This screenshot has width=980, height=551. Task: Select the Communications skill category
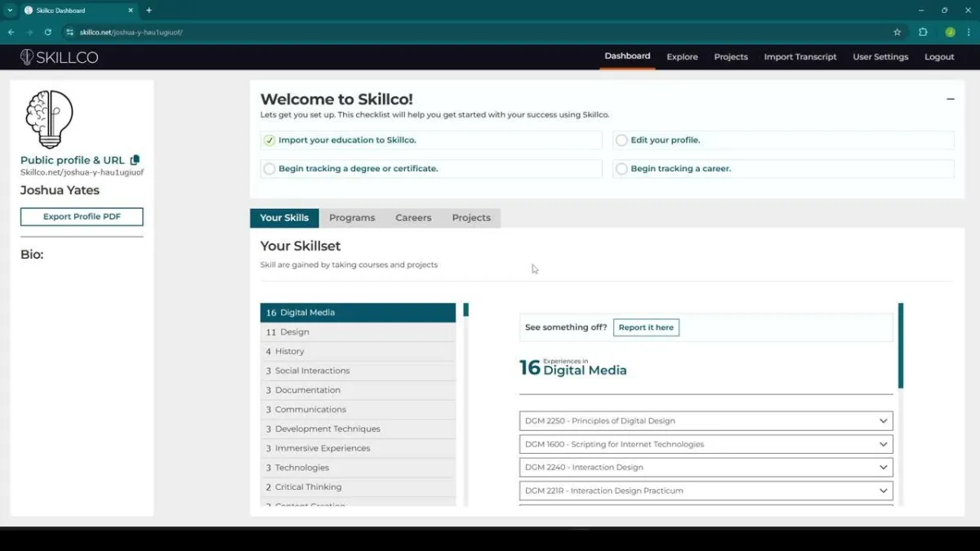[x=358, y=410]
